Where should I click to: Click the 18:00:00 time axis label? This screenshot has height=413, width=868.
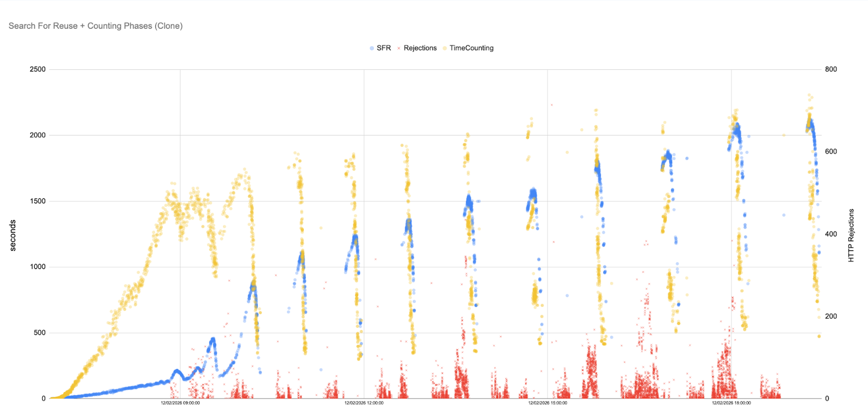731,403
